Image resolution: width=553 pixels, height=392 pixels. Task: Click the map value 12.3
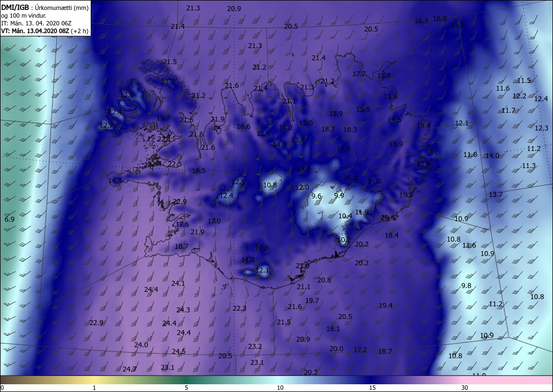541,128
